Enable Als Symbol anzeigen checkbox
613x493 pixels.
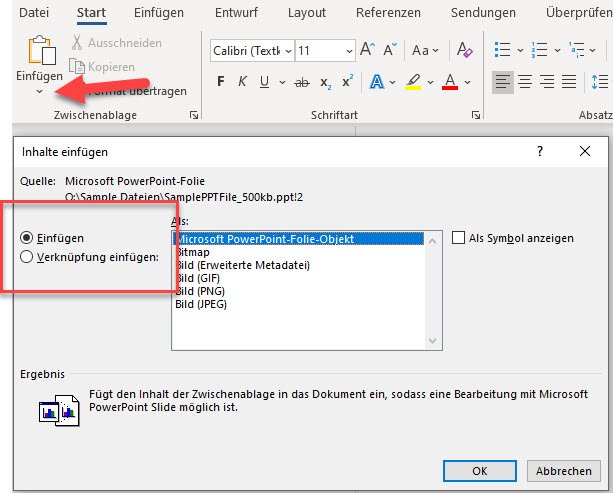coord(458,238)
